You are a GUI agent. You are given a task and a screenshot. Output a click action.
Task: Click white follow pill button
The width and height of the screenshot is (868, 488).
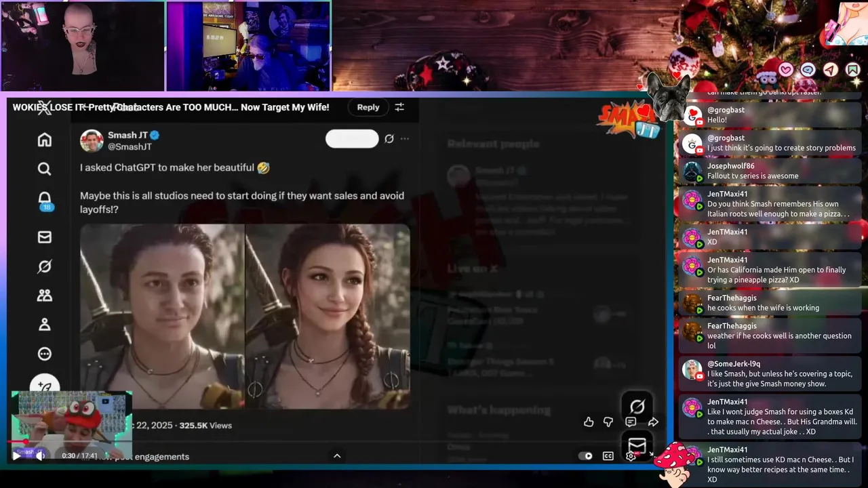[x=352, y=139]
